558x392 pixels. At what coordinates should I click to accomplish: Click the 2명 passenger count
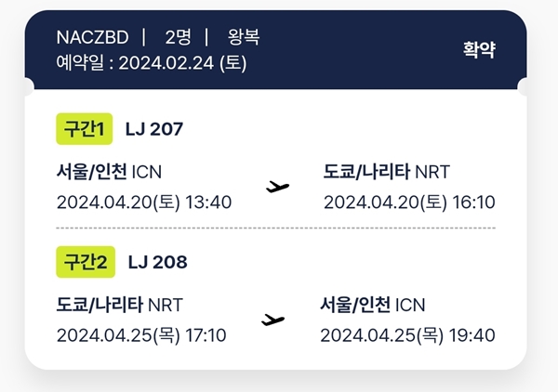pos(178,37)
